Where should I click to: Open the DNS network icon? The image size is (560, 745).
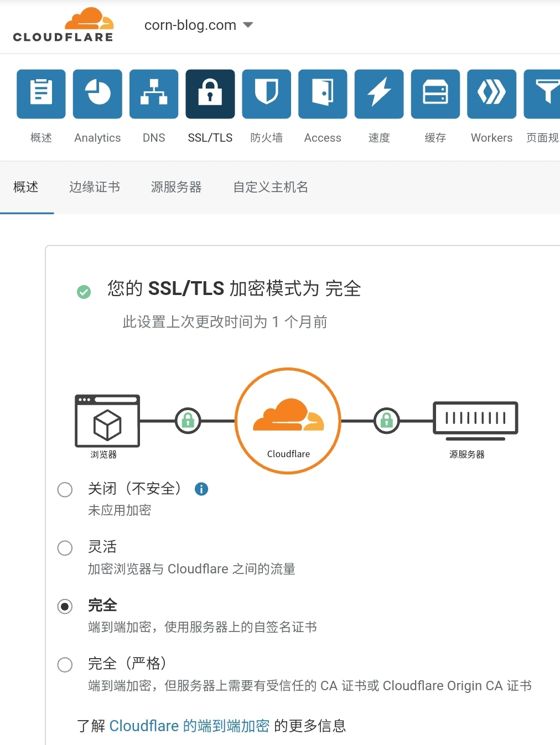[x=154, y=94]
